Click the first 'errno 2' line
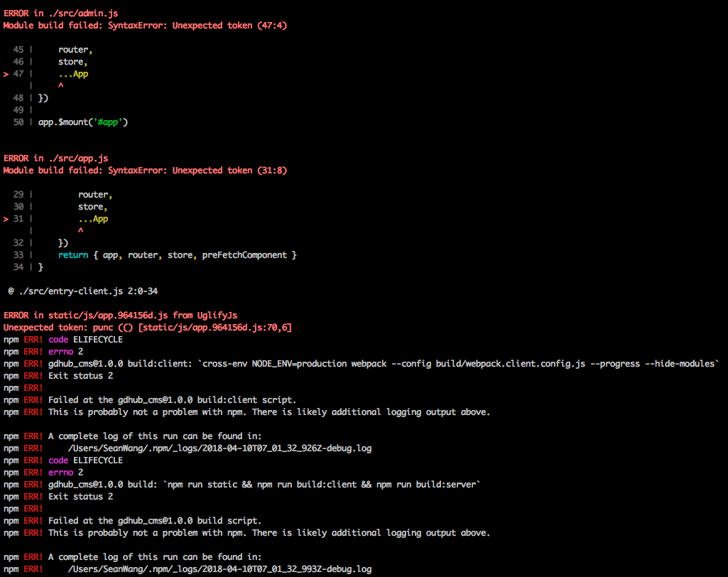The image size is (728, 577). click(43, 352)
